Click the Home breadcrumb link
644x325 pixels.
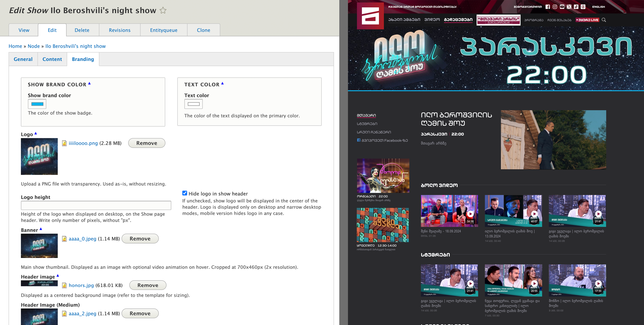(x=15, y=46)
